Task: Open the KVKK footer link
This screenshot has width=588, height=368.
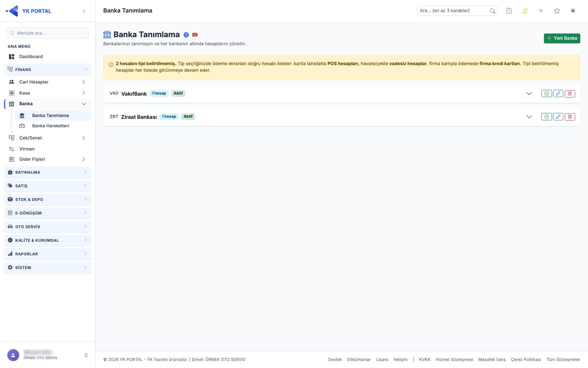Action: pyautogui.click(x=425, y=360)
